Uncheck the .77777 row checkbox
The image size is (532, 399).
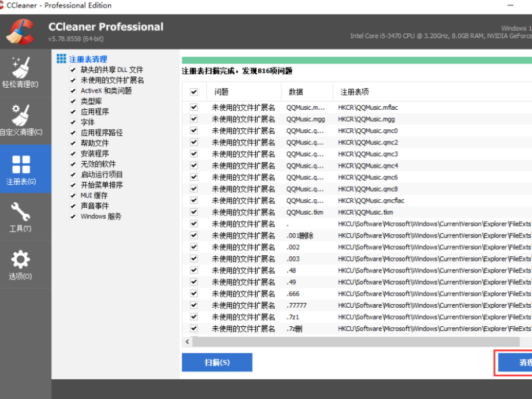tap(194, 305)
